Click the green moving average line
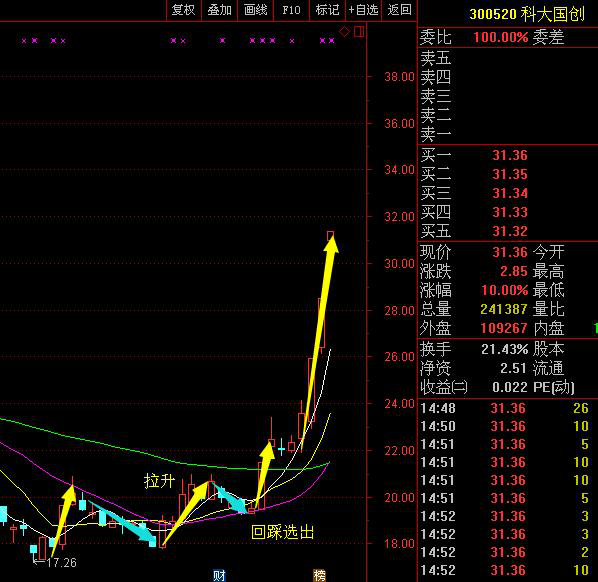598x582 pixels. (114, 445)
